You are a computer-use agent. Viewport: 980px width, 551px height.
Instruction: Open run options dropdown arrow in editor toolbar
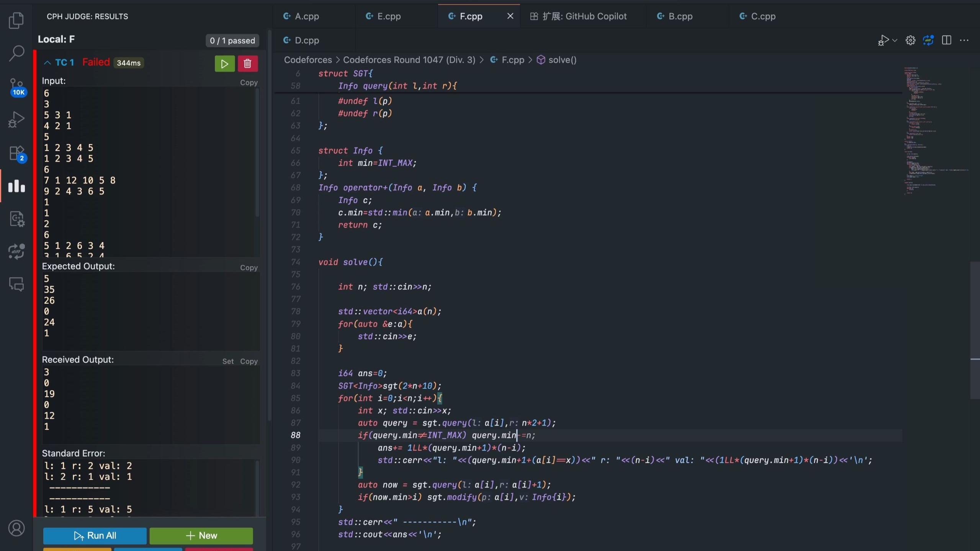pyautogui.click(x=895, y=40)
